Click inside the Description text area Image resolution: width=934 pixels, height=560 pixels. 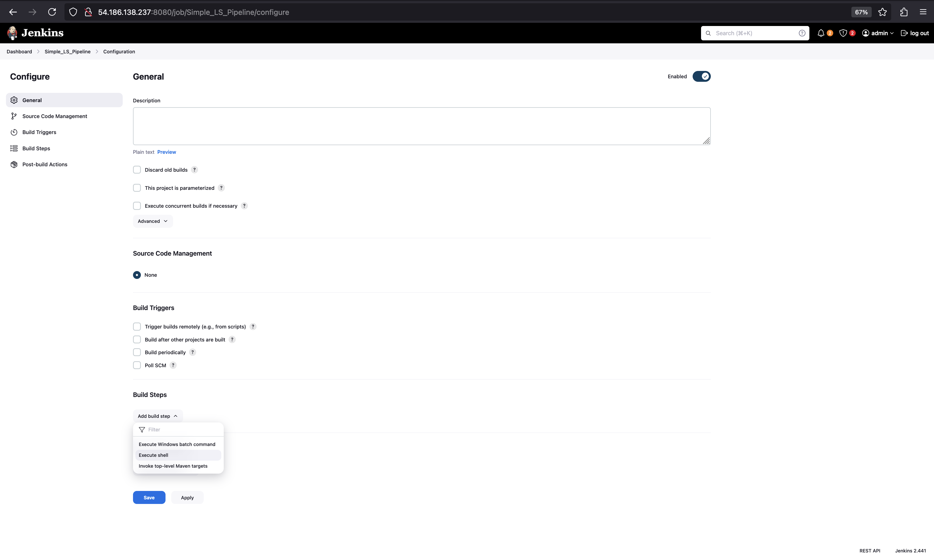pyautogui.click(x=421, y=126)
